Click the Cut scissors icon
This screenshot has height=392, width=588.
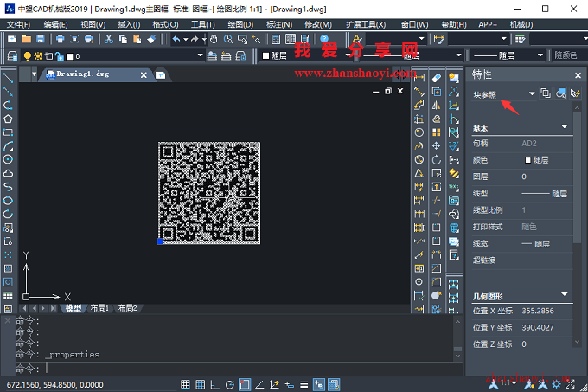click(x=109, y=39)
